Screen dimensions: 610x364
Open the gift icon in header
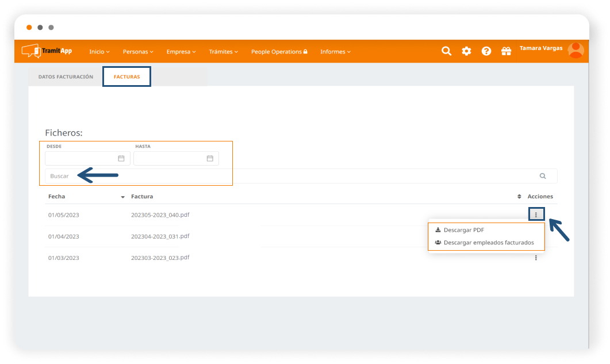point(506,51)
